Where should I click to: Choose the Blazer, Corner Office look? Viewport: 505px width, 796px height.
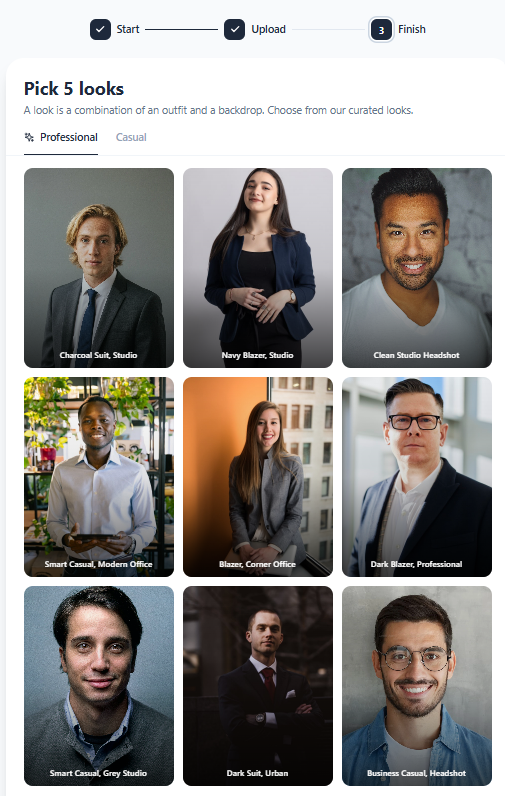[258, 477]
